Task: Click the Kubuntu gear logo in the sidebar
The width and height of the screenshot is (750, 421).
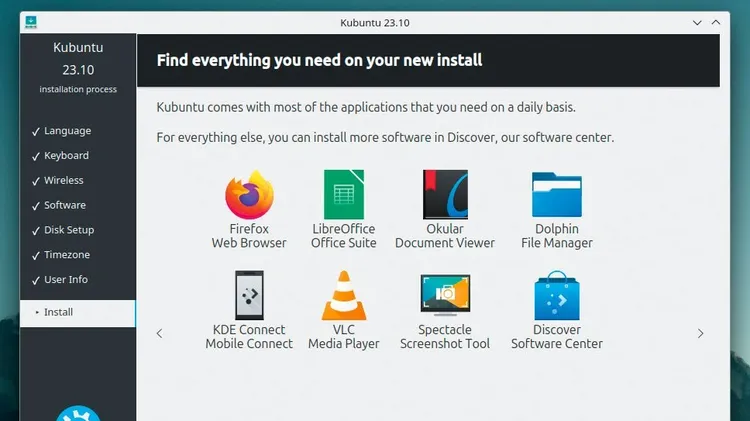Action: 78,413
